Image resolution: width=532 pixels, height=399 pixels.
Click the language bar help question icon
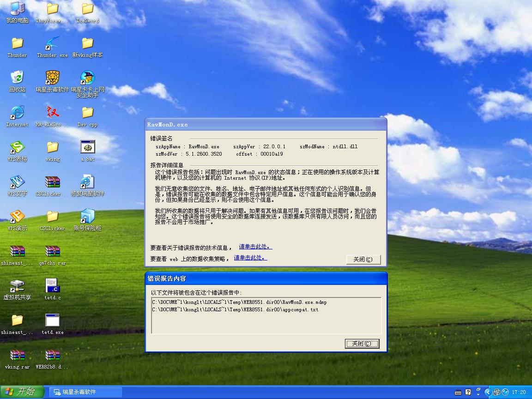click(x=468, y=392)
